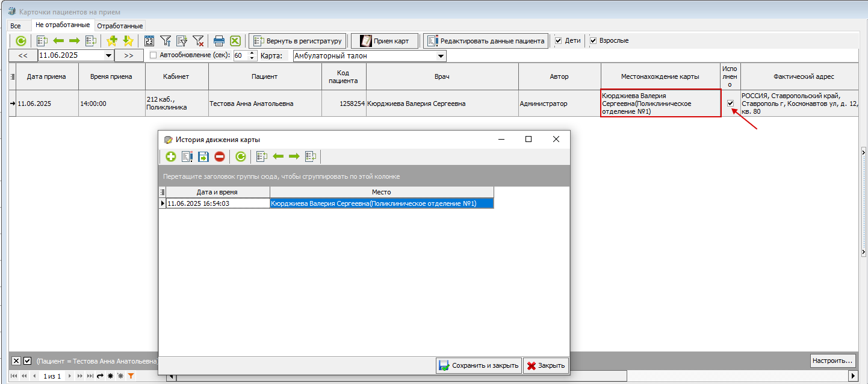Viewport: 868px width, 384px height.
Task: Click the calendar icon in main toolbar
Action: (x=149, y=41)
